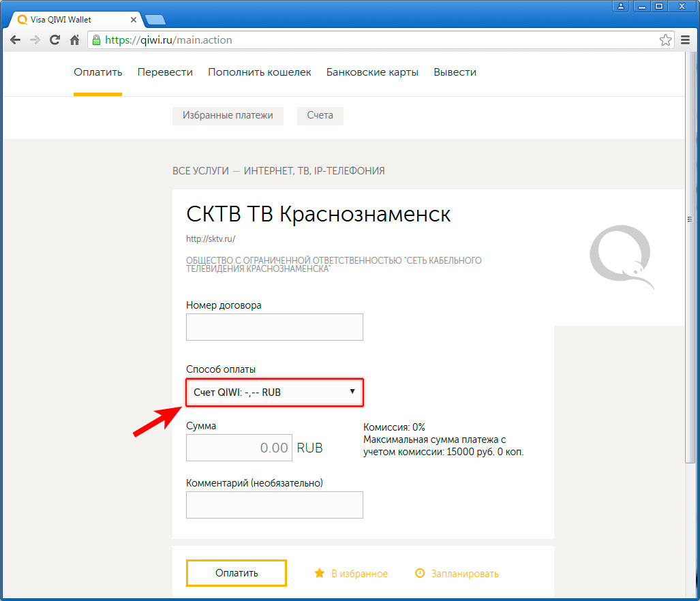Click the СКТВ ТВ Краснознаменск heading
The height and width of the screenshot is (601, 700).
[318, 214]
